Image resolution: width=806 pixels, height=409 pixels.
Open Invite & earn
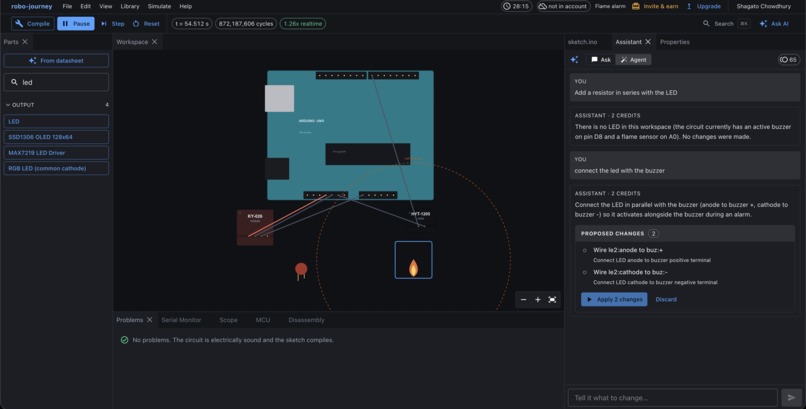tap(655, 6)
